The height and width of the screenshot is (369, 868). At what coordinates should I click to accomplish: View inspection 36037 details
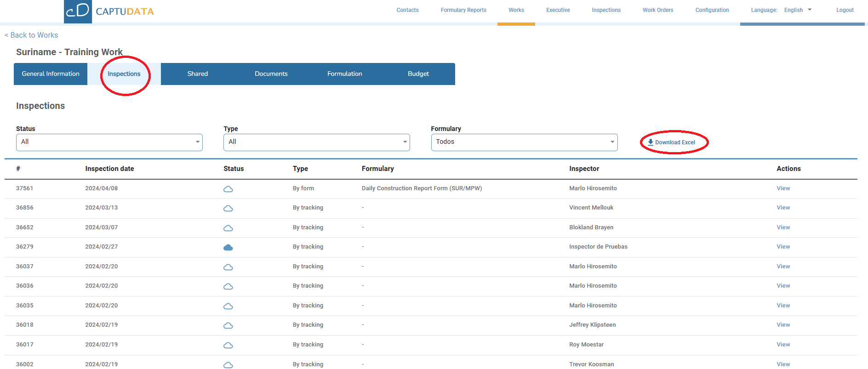click(783, 267)
